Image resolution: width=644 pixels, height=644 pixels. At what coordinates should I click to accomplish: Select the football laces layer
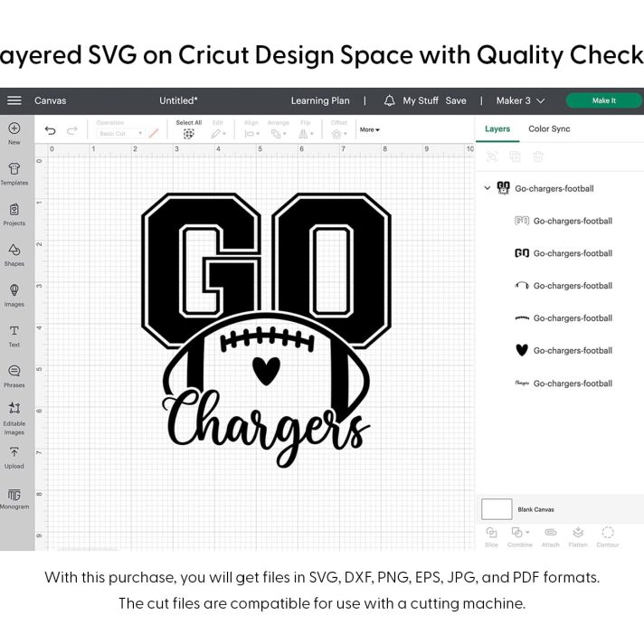click(563, 318)
